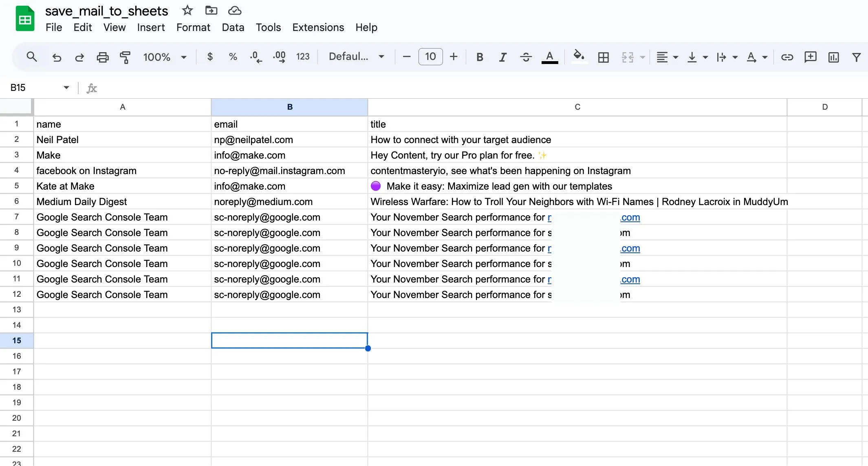This screenshot has height=466, width=868.
Task: Select the Kate at Make cell
Action: [122, 186]
